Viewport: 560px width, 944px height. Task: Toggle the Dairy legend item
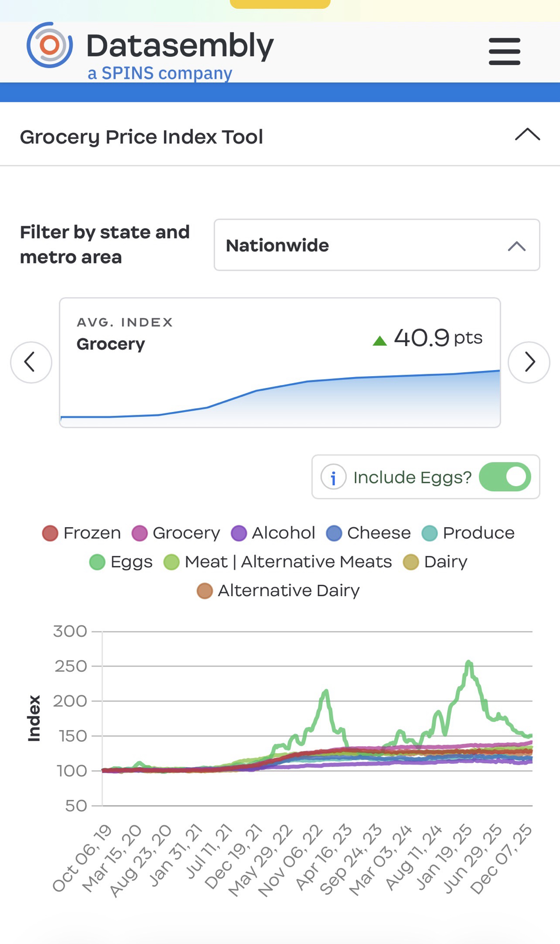coord(435,562)
